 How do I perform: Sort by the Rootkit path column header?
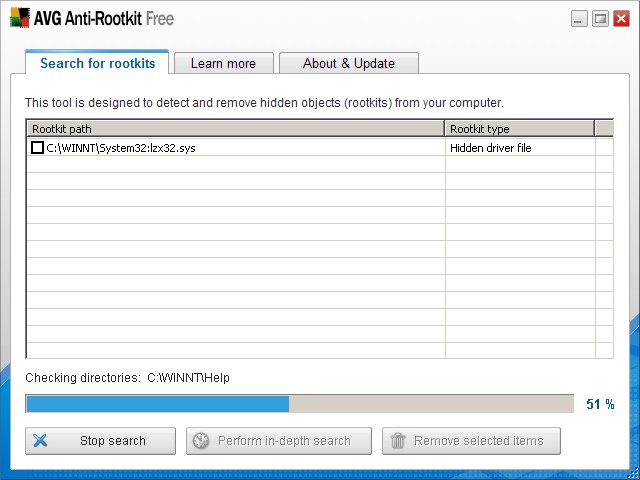[236, 129]
